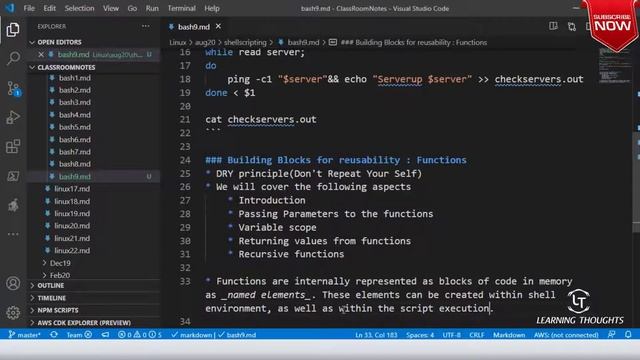The image size is (640, 360).
Task: Click the aug20 breadcrumb segment
Action: click(205, 42)
